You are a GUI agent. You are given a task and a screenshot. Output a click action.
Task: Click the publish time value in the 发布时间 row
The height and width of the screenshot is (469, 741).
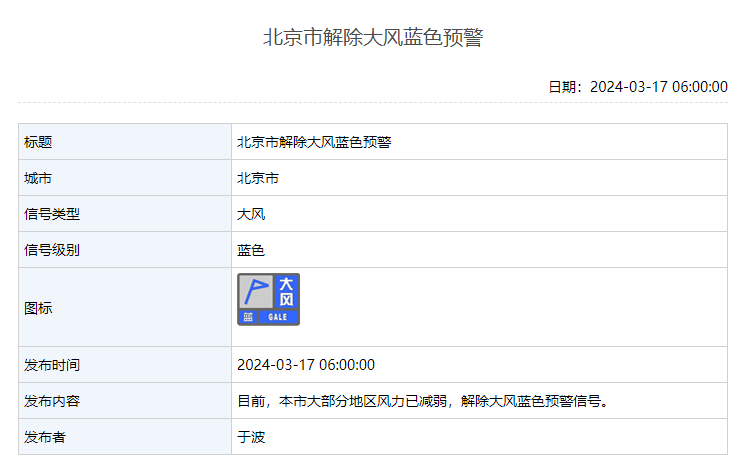(306, 365)
